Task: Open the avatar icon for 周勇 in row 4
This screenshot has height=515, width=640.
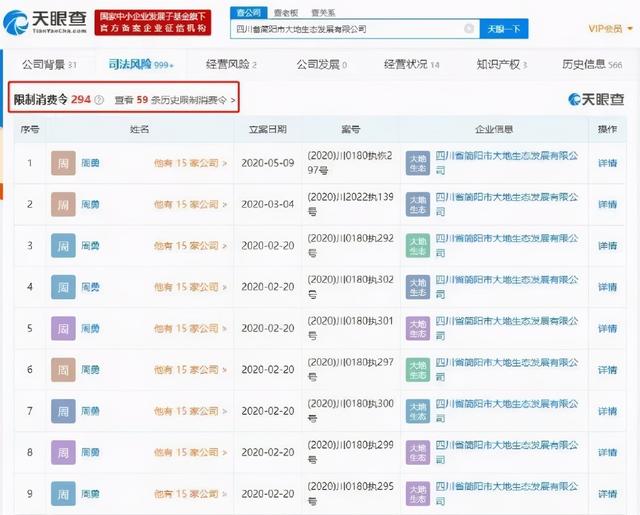Action: [63, 287]
